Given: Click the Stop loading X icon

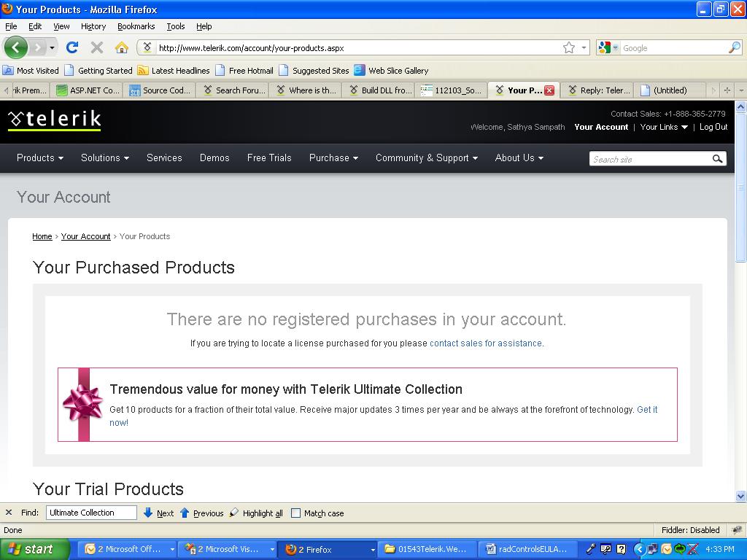Looking at the screenshot, I should 97,47.
